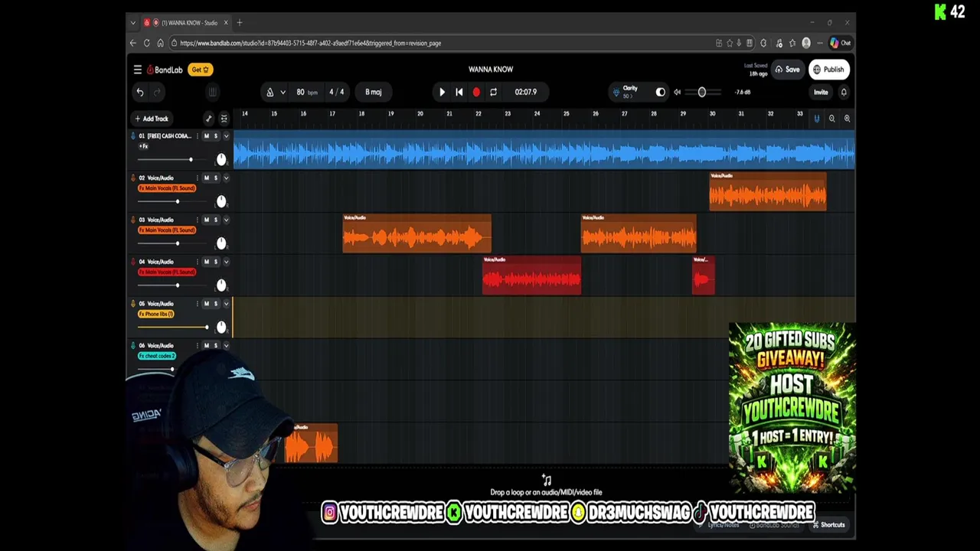The height and width of the screenshot is (551, 980).
Task: Open the automation tool beside Add Track
Action: click(208, 119)
